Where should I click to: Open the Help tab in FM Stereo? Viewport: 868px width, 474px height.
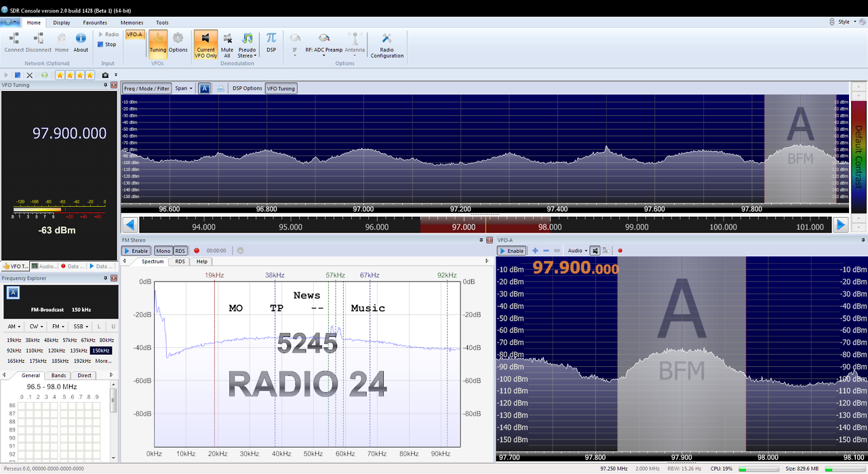pos(202,261)
